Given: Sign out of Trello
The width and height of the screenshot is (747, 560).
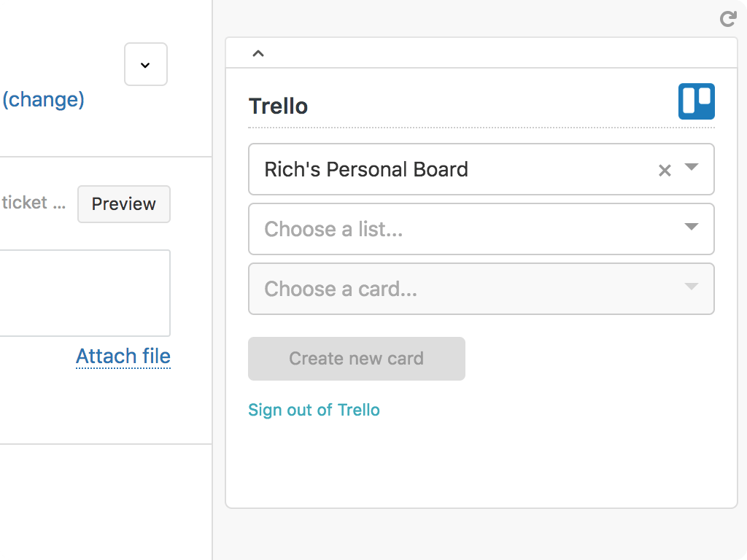Looking at the screenshot, I should tap(314, 410).
